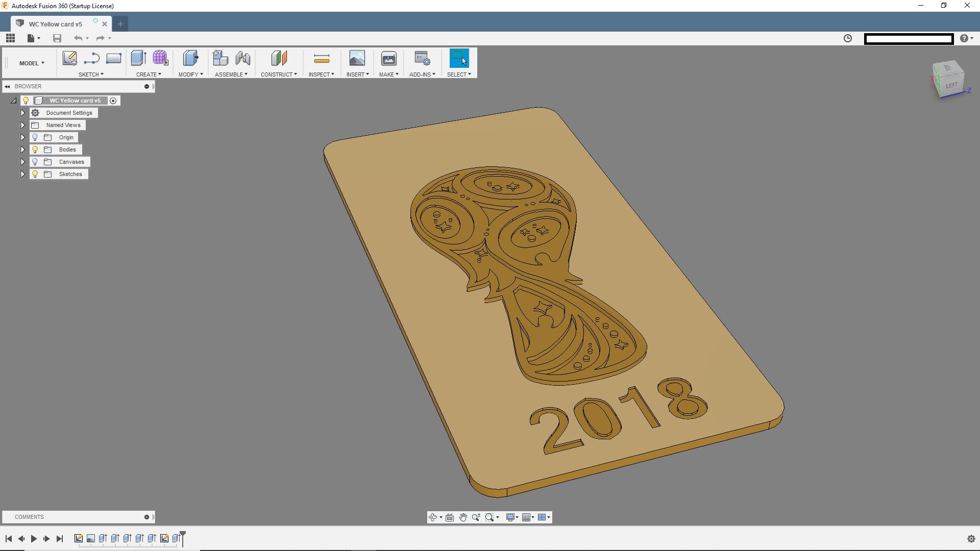Jump to timeline beginning
980x551 pixels.
[9, 539]
